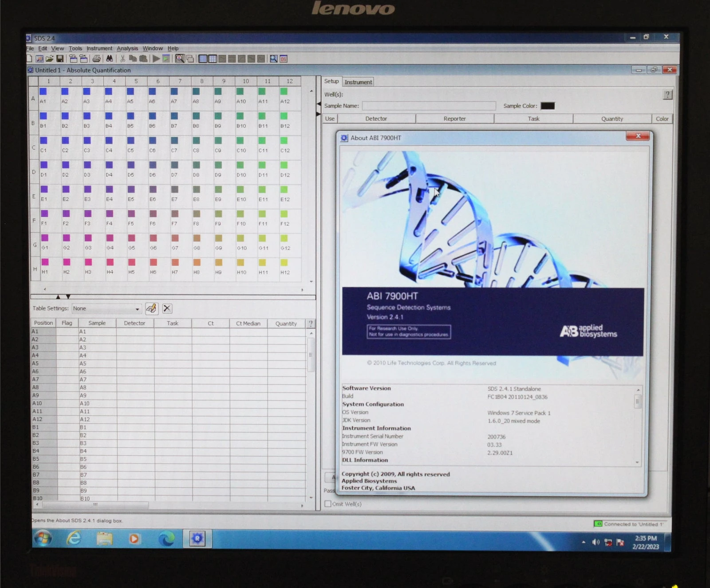Expand hidden system tray icons arrow
Image resolution: width=710 pixels, height=588 pixels.
pyautogui.click(x=584, y=542)
